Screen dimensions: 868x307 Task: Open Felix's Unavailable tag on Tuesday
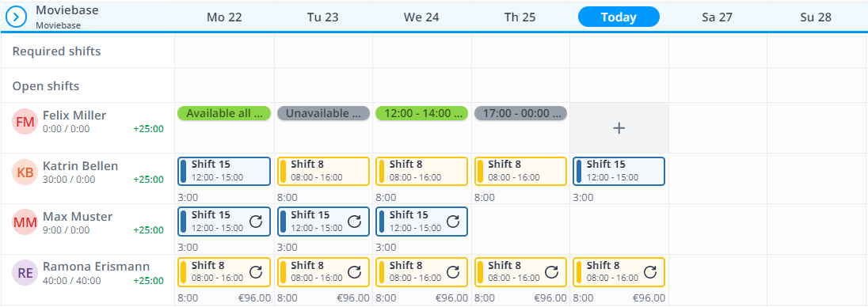[323, 113]
